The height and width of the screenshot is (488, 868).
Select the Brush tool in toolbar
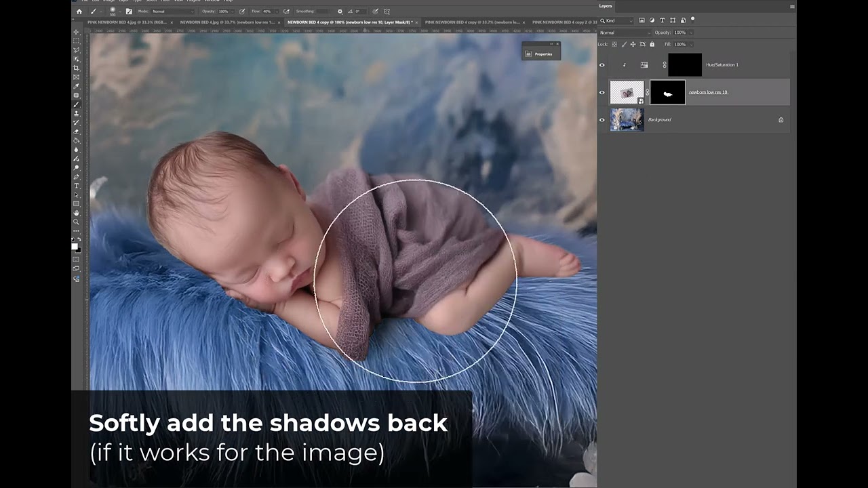[76, 104]
